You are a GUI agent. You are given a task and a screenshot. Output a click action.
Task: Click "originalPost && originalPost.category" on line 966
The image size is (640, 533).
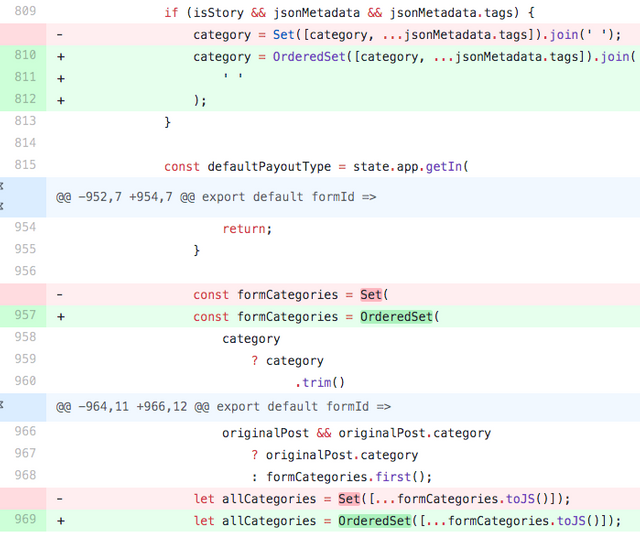click(356, 433)
